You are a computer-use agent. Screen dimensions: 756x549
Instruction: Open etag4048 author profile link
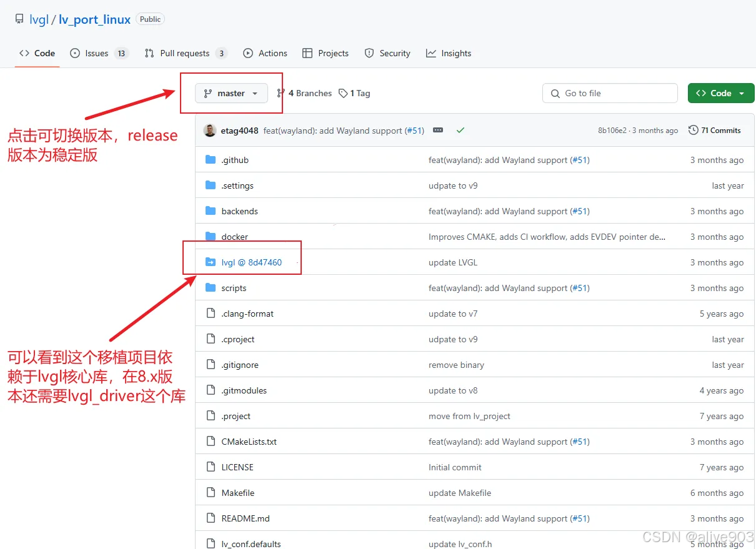[x=239, y=131]
